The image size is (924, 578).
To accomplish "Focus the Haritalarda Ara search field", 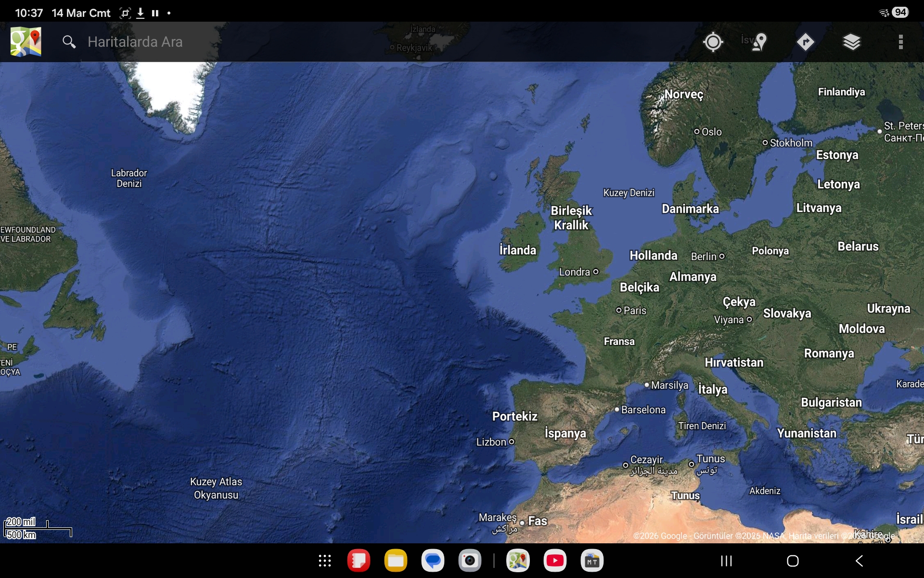I will coord(135,42).
